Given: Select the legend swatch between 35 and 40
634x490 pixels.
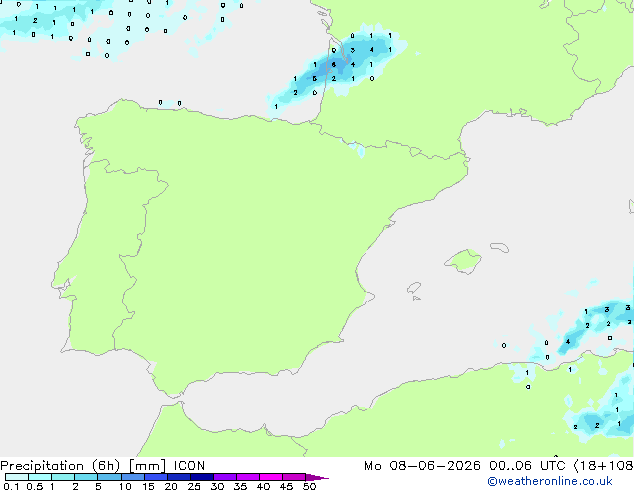Looking at the screenshot, I should click(248, 477).
